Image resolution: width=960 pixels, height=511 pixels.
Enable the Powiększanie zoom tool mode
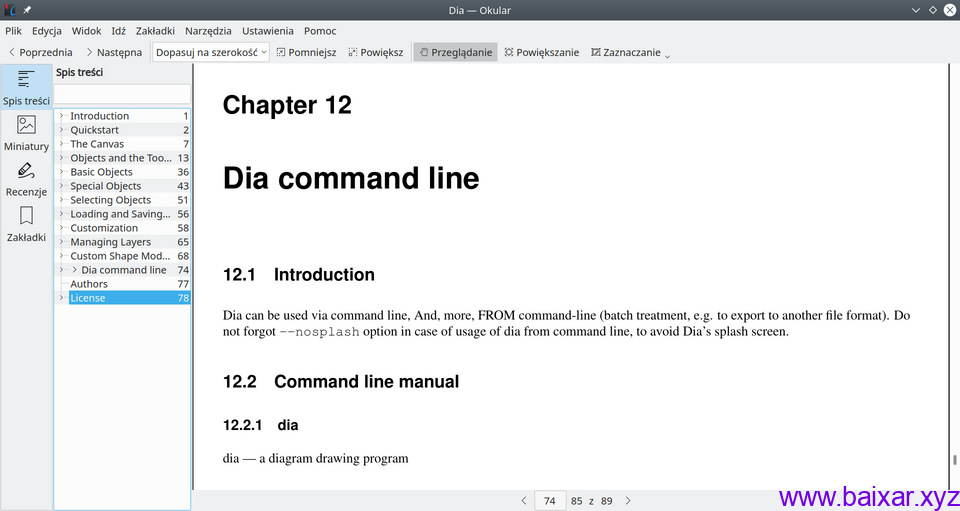541,52
